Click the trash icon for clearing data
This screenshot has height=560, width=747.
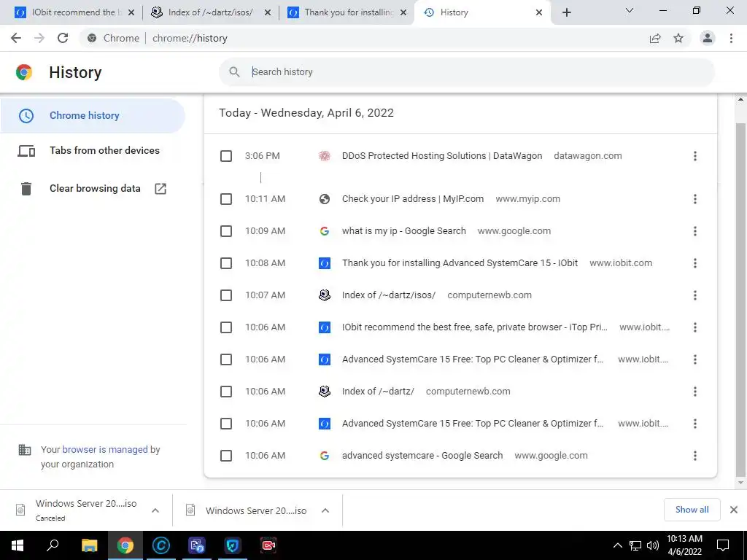coord(26,189)
